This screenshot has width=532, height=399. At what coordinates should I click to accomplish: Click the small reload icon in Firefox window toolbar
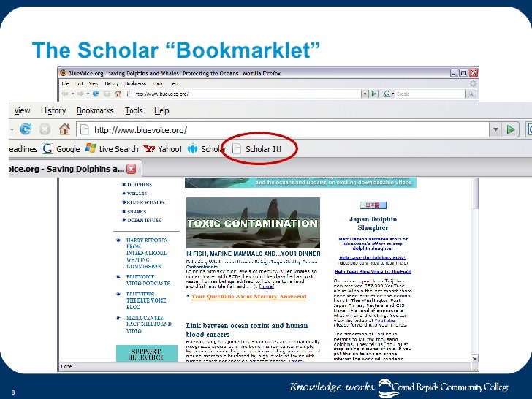tap(96, 94)
